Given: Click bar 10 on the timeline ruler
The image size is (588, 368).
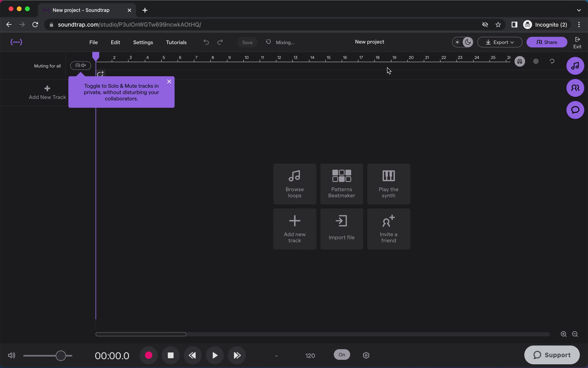Looking at the screenshot, I should pos(246,58).
